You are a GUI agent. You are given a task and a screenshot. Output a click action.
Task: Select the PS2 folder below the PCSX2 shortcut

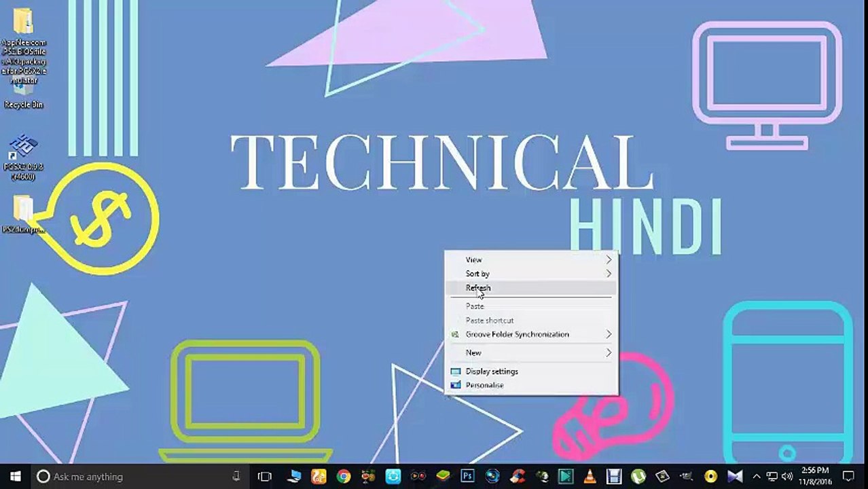click(23, 215)
